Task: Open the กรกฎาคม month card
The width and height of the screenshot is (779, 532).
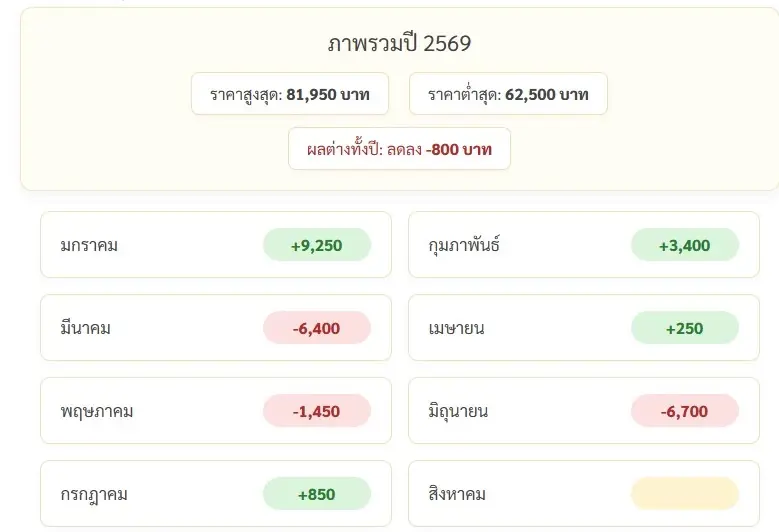Action: (216, 493)
